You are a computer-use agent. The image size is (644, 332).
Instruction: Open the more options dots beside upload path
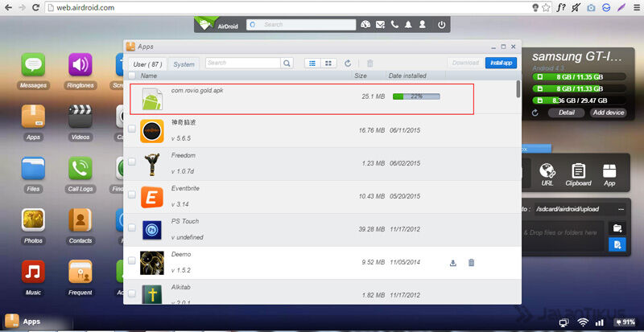pos(621,209)
